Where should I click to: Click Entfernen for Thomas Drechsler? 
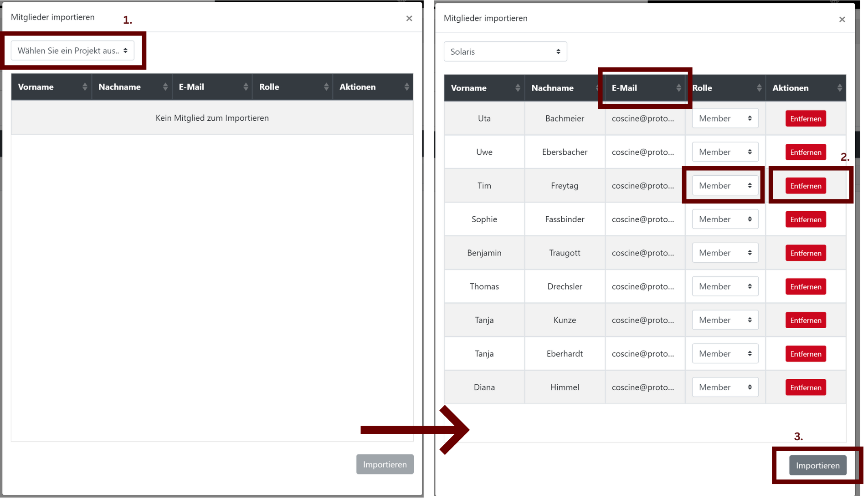click(x=805, y=287)
